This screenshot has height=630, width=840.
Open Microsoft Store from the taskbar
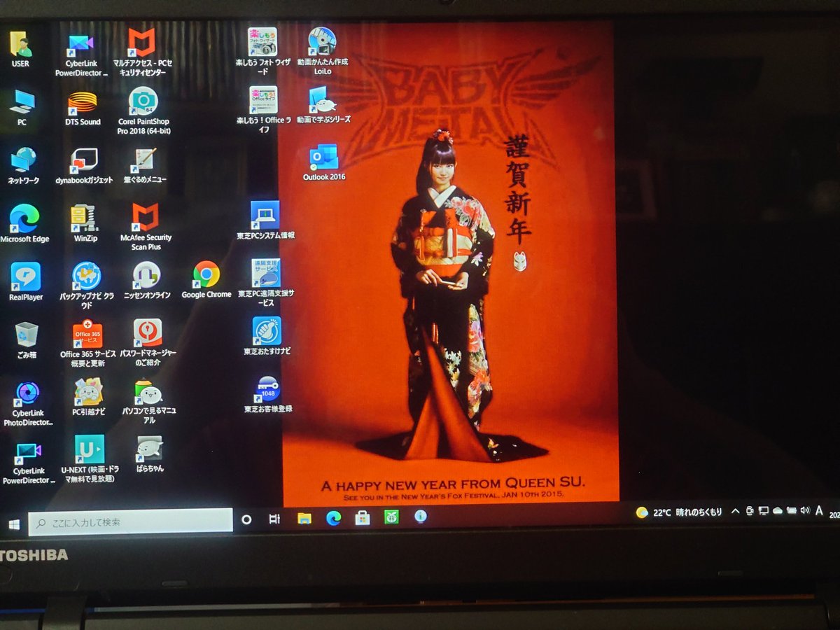click(362, 518)
